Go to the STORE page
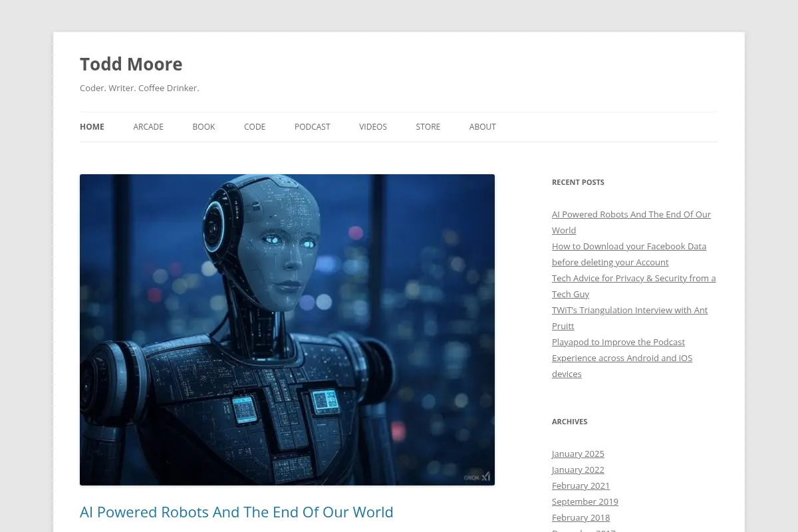Image resolution: width=798 pixels, height=532 pixels. [x=428, y=126]
